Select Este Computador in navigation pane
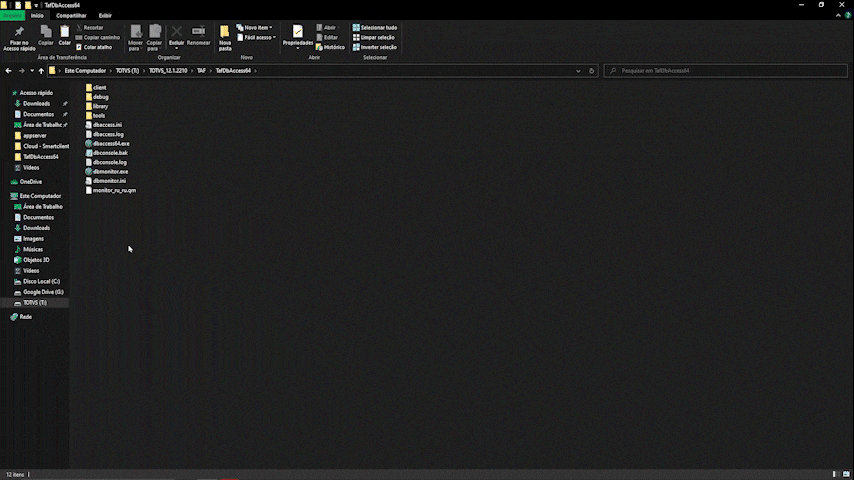The height and width of the screenshot is (480, 854). coord(36,196)
